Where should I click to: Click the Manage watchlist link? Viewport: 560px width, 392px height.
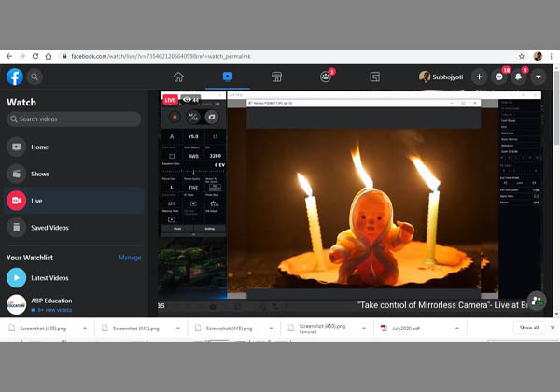click(x=130, y=258)
